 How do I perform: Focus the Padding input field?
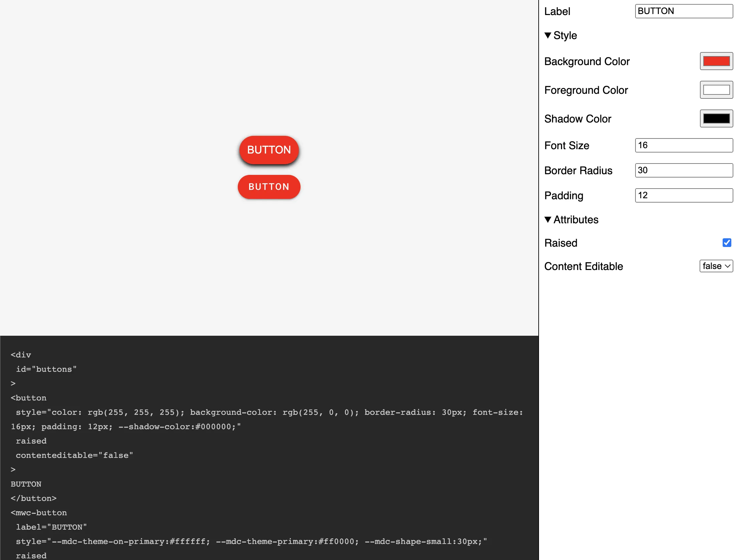[x=683, y=195]
